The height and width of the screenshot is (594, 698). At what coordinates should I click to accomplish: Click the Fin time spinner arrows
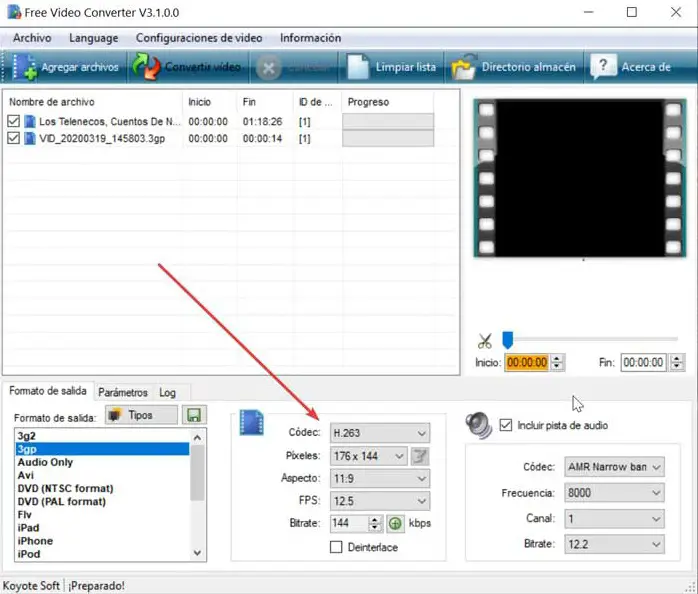coord(677,362)
